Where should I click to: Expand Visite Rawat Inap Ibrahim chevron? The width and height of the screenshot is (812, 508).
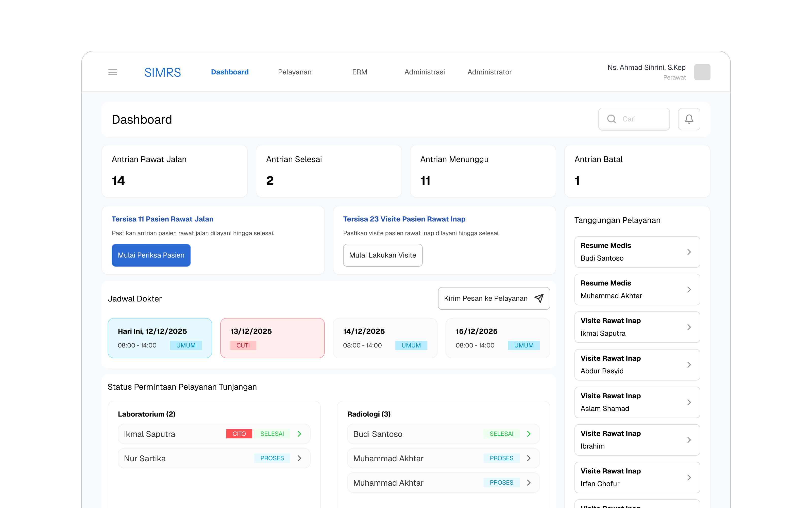click(x=689, y=440)
